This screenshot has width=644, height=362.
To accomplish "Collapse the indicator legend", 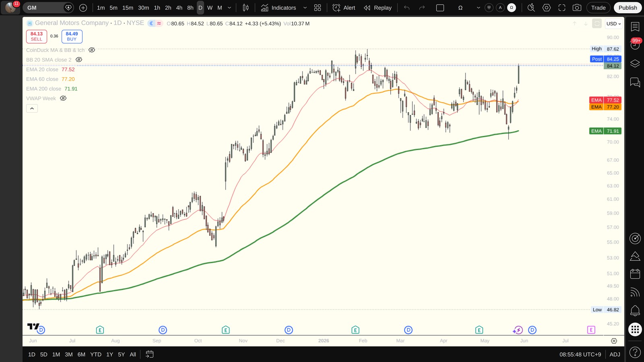I will [x=32, y=109].
